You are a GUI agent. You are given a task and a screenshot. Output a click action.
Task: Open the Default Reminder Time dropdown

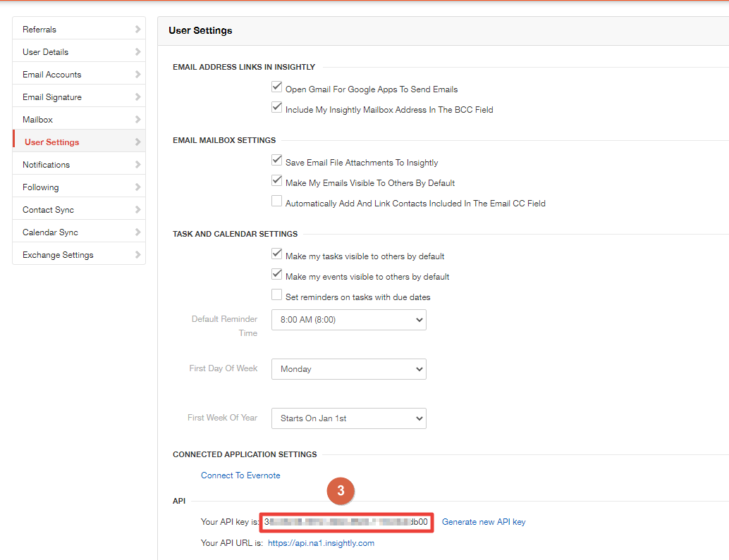pos(348,320)
